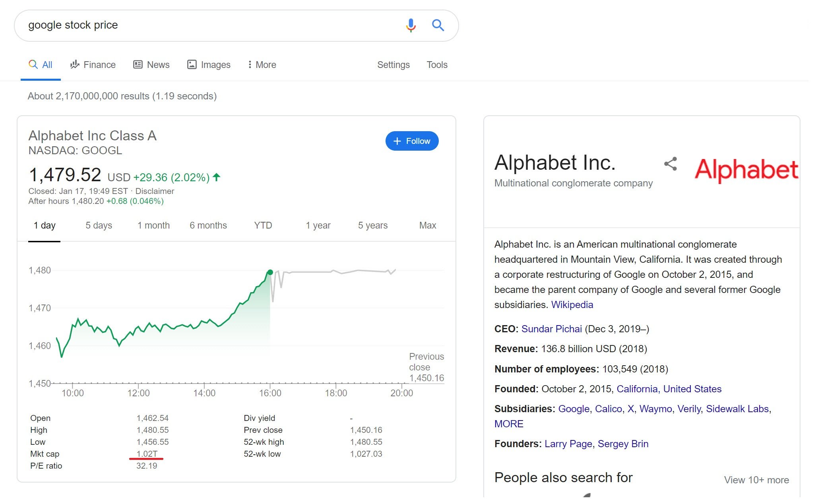Click the magnifying glass search icon

pos(438,25)
